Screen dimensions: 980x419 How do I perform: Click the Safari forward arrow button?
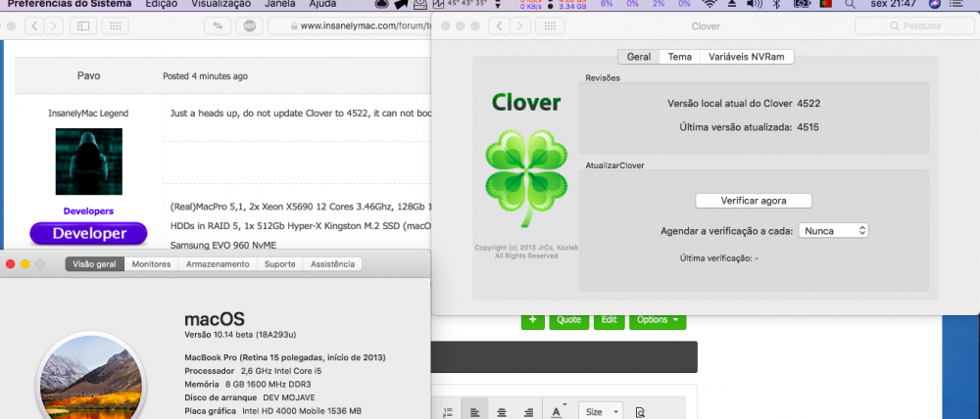54,26
